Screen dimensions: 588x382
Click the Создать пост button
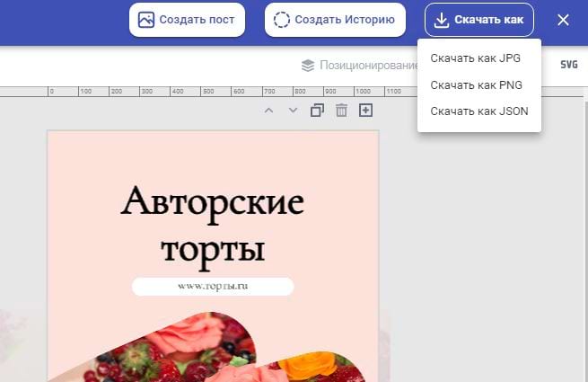(x=187, y=20)
